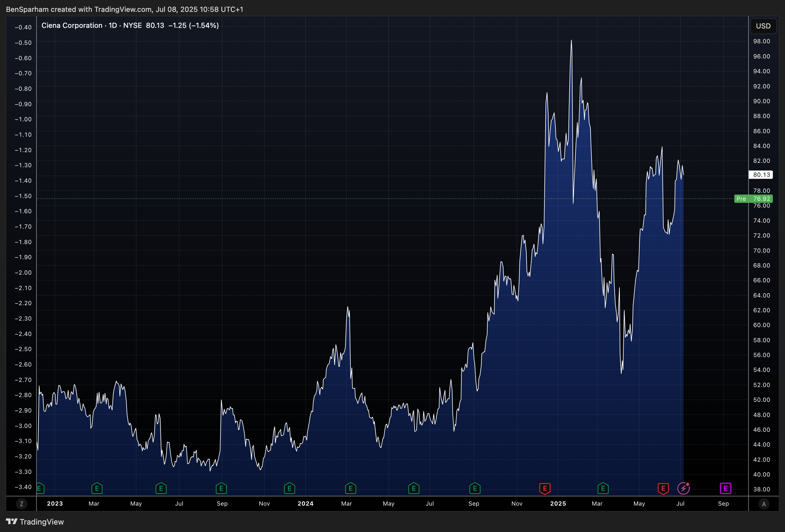Screen dimensions: 785x532
Task: Click the header text 'BenSparham created with TradingView.com'
Action: [79, 9]
